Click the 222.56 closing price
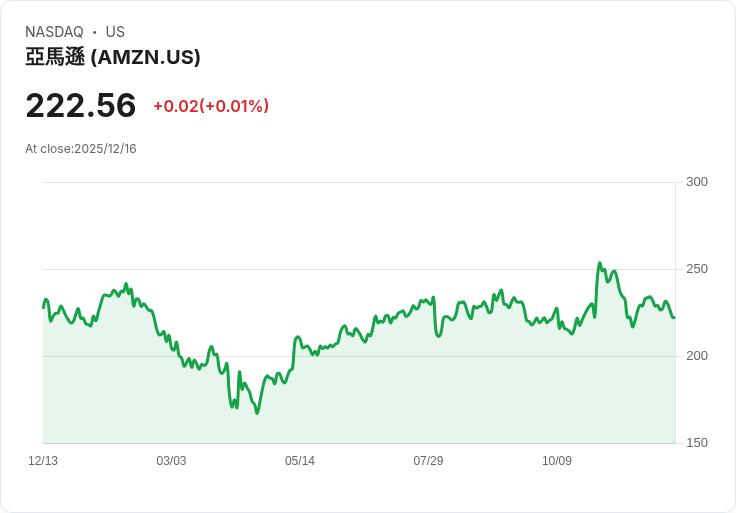 80,105
